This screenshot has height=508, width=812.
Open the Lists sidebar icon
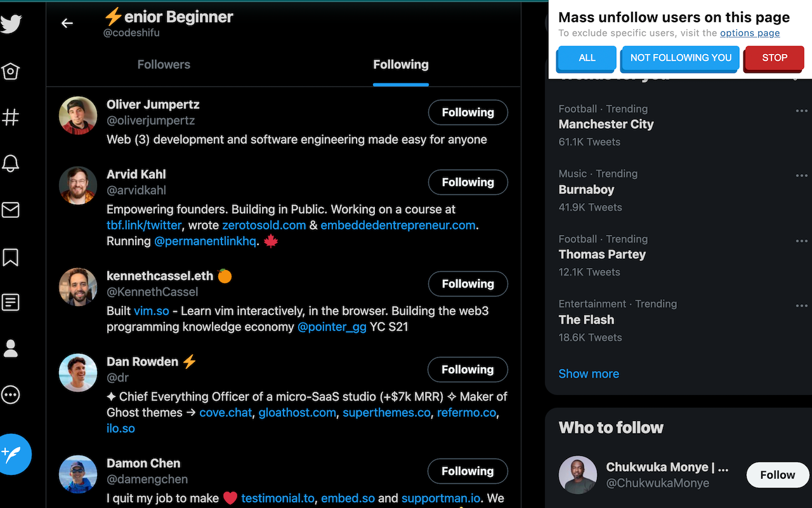pos(10,302)
